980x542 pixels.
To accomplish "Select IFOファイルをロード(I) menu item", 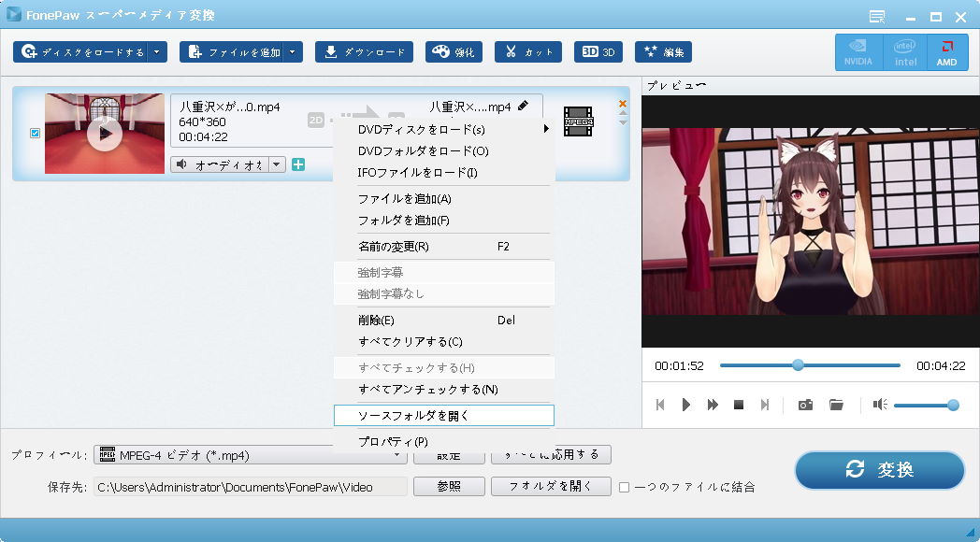I will (x=444, y=172).
